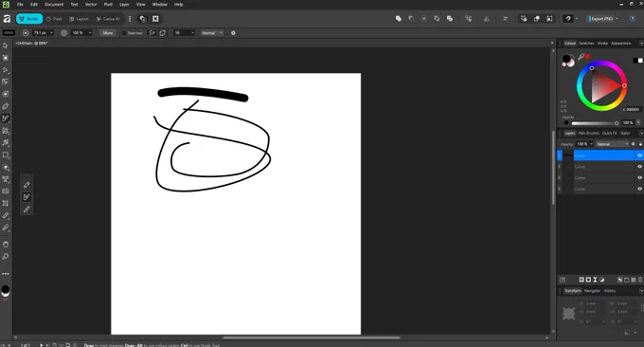
Task: Adjust the colour opacity slider
Action: coord(594,123)
